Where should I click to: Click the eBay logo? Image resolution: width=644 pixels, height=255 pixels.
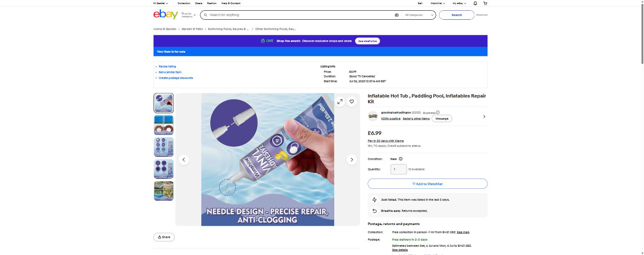point(166,15)
